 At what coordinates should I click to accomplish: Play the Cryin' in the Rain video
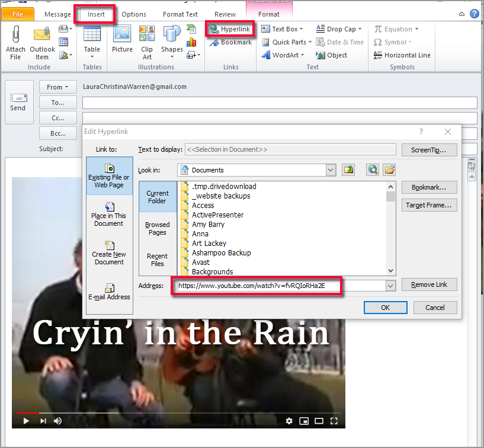tap(26, 421)
